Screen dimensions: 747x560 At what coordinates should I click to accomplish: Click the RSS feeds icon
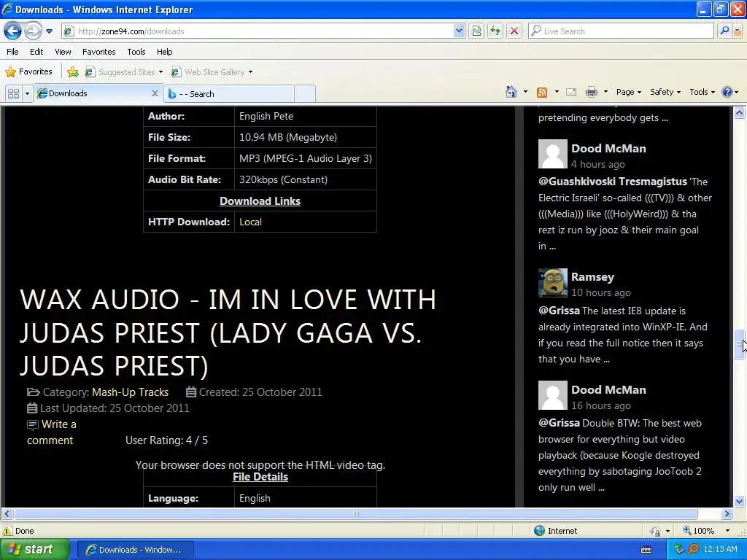coord(542,92)
